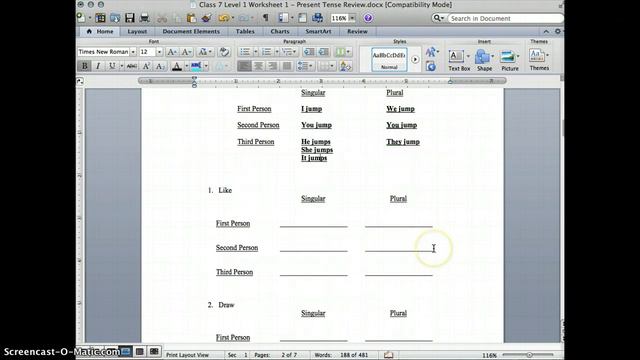Toggle Italic formatting
The image size is (640, 360).
coord(98,66)
